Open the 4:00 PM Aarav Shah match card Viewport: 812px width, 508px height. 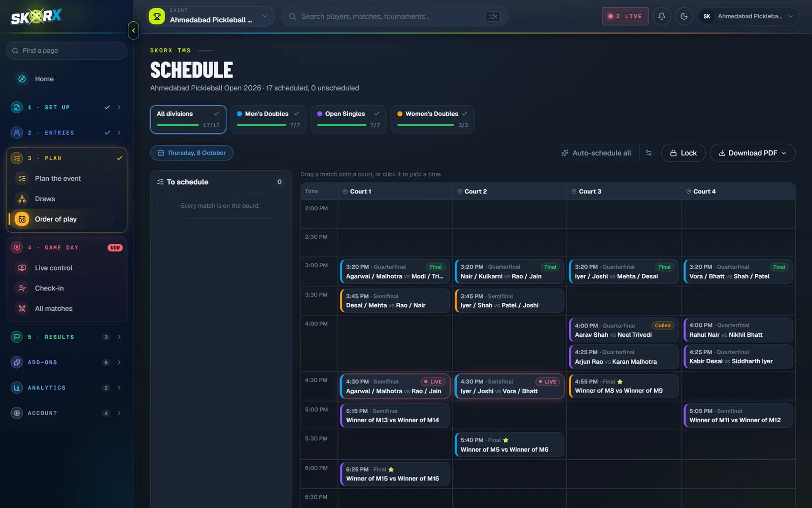(624, 330)
